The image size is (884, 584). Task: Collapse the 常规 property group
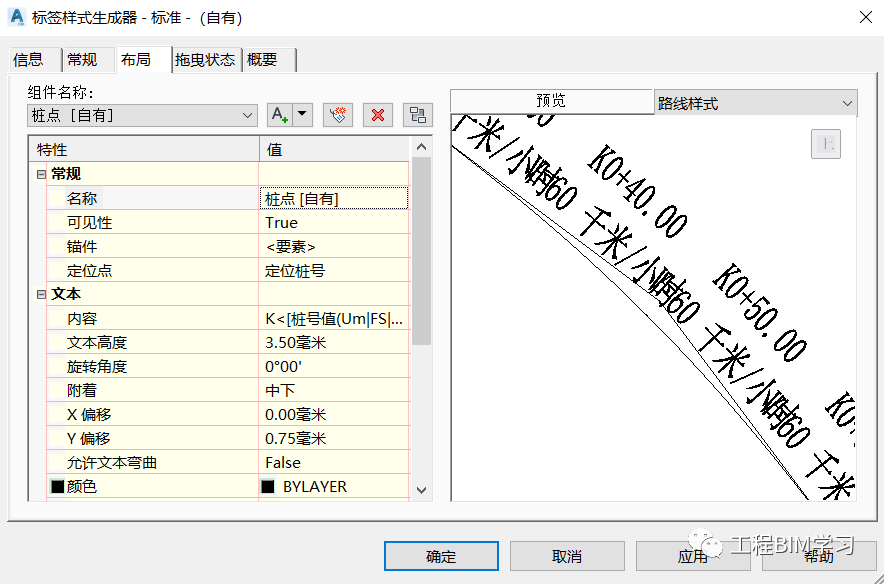click(x=41, y=174)
